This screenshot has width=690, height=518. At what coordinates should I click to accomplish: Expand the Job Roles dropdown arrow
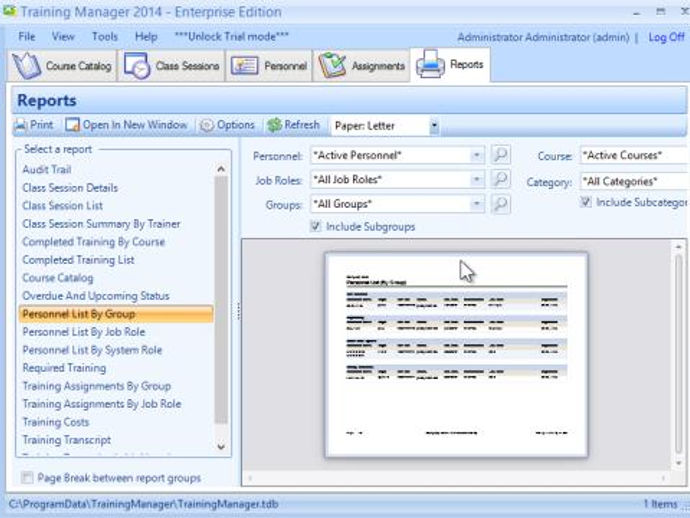click(x=477, y=180)
